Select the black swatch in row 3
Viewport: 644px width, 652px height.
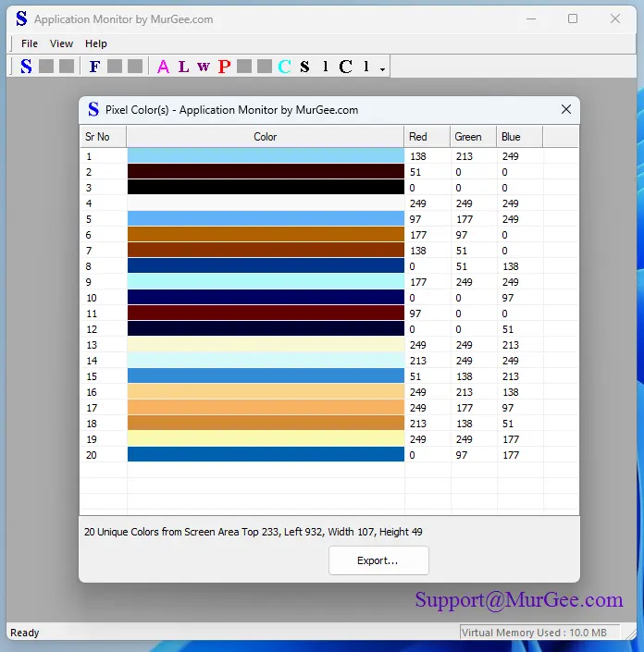coord(266,188)
